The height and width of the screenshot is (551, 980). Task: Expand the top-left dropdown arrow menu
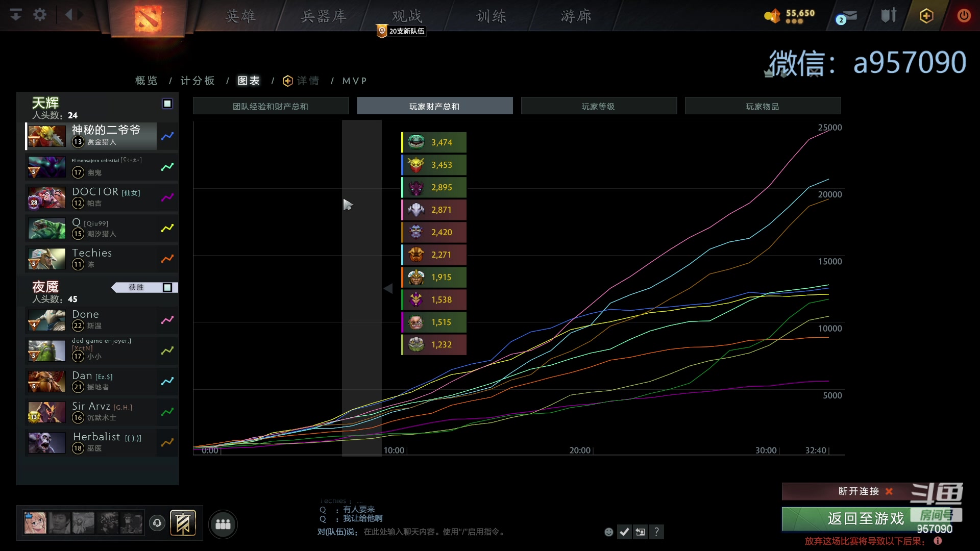tap(16, 15)
